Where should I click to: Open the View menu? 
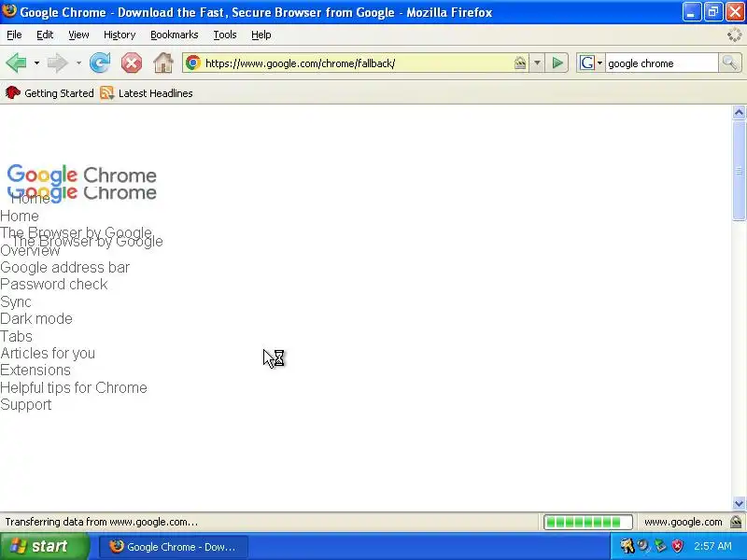point(78,35)
